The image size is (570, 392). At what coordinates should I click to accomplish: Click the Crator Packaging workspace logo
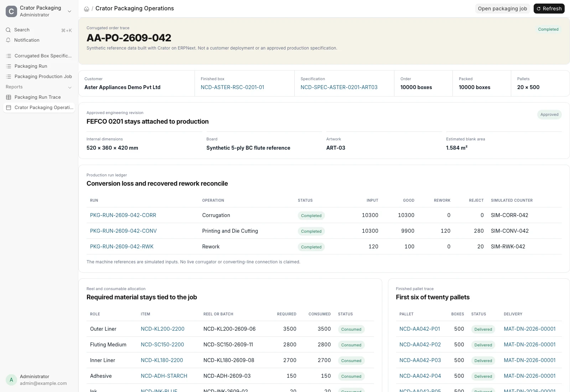pos(11,11)
